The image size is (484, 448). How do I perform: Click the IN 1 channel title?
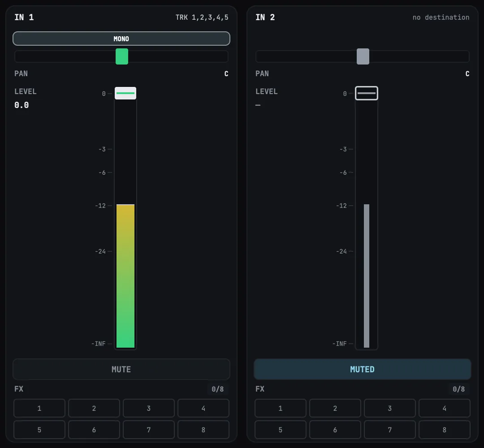coord(24,17)
